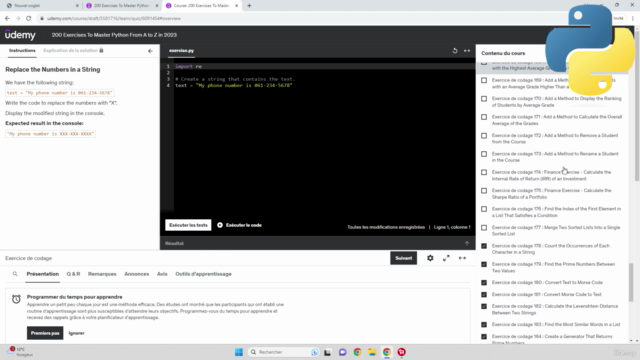Viewport: 640px width, 360px height.
Task: Open the weather widget on the taskbar
Action: [x=18, y=352]
